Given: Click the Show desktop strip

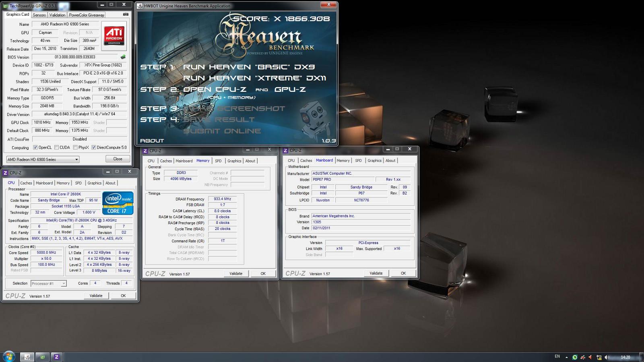Looking at the screenshot, I should [641, 357].
